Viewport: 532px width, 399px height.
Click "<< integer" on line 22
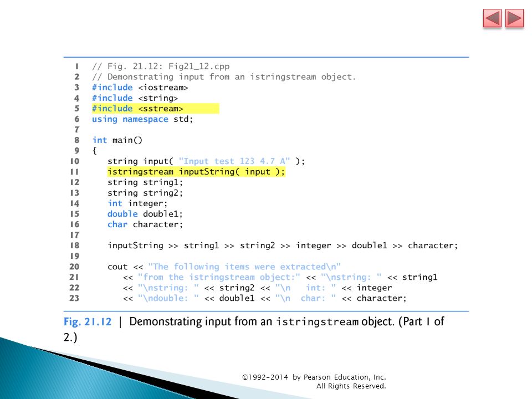click(x=366, y=288)
